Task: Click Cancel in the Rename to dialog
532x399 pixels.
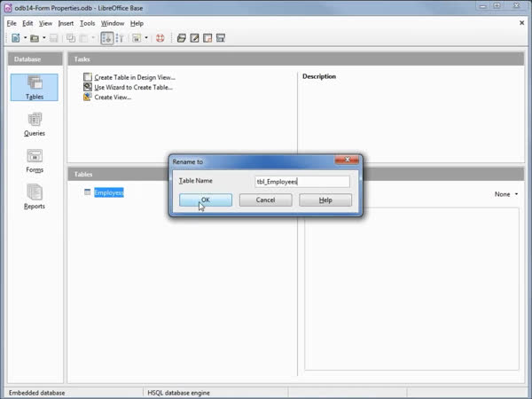Action: pos(265,199)
